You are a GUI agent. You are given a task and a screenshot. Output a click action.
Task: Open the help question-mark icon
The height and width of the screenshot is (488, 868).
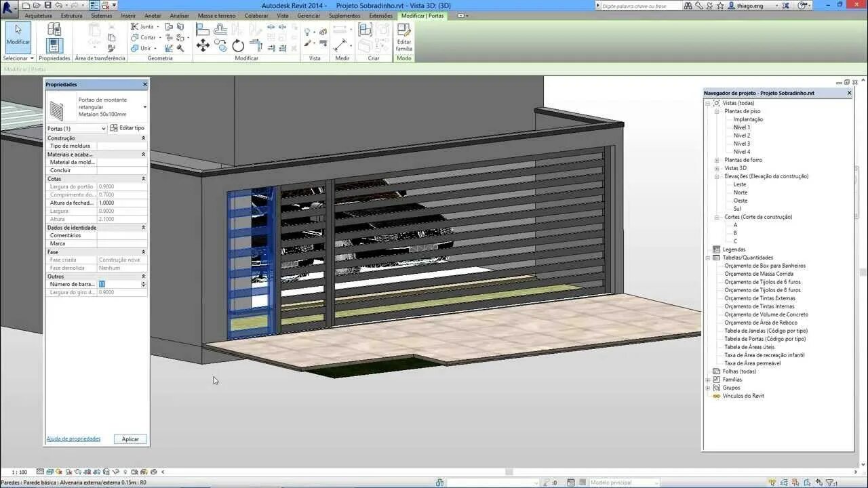coord(804,5)
